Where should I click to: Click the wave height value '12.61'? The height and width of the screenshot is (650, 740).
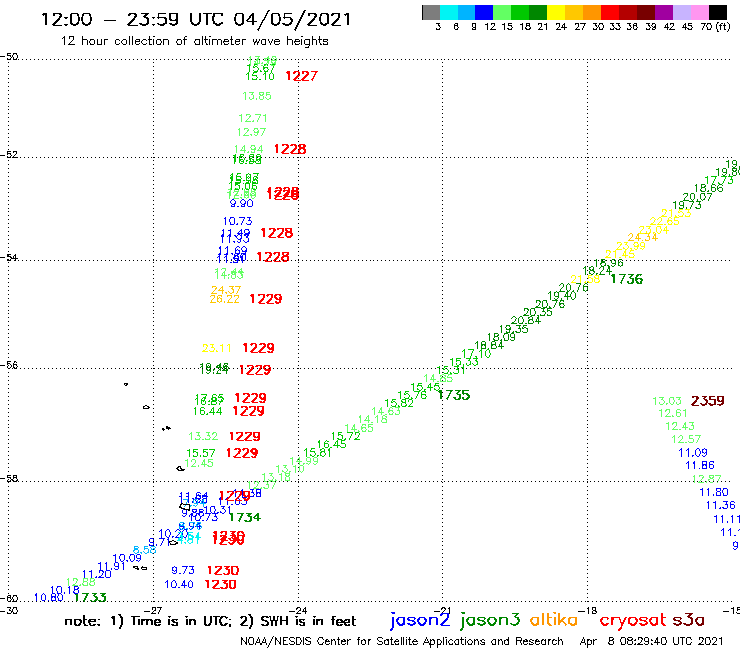673,414
